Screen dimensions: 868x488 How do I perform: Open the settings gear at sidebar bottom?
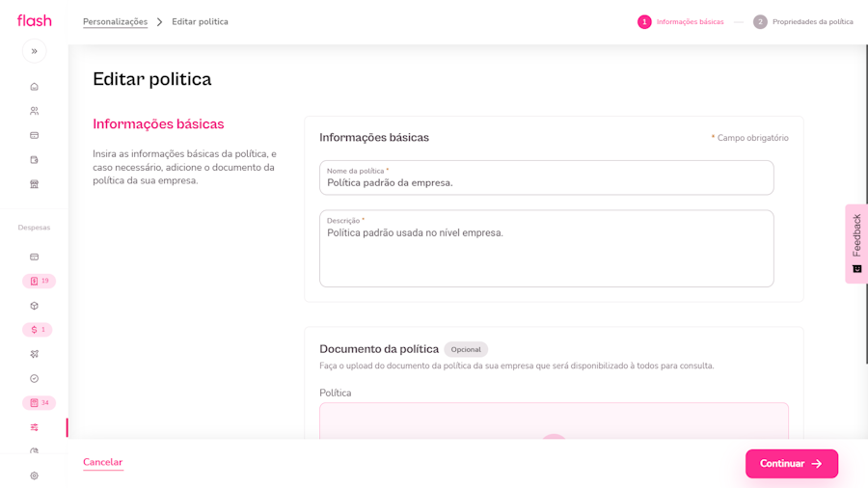click(x=34, y=475)
